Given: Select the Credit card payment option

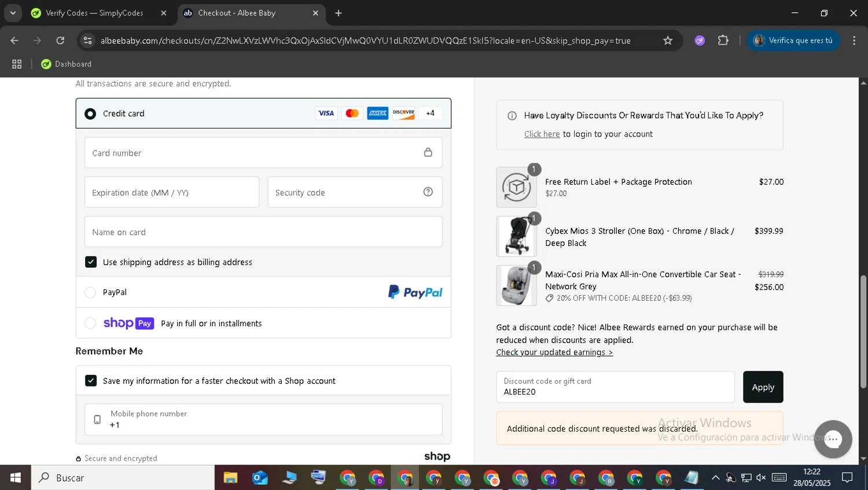Looking at the screenshot, I should pos(90,114).
